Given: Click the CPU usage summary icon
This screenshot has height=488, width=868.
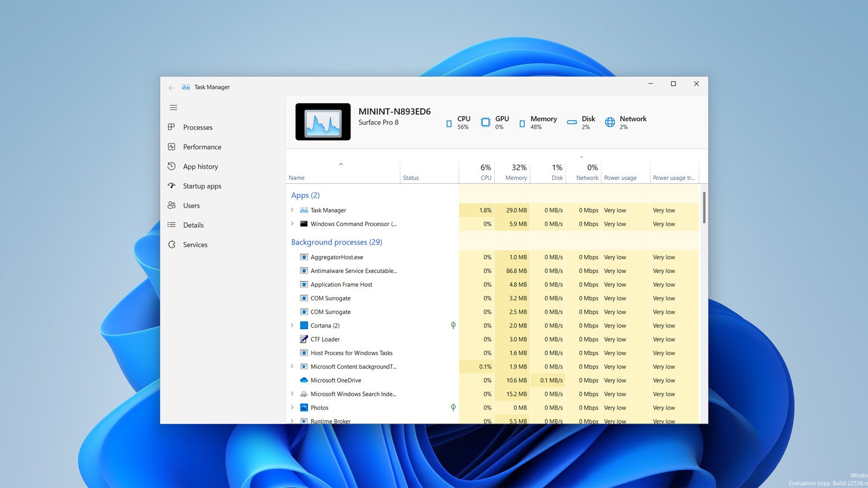Looking at the screenshot, I should [449, 123].
